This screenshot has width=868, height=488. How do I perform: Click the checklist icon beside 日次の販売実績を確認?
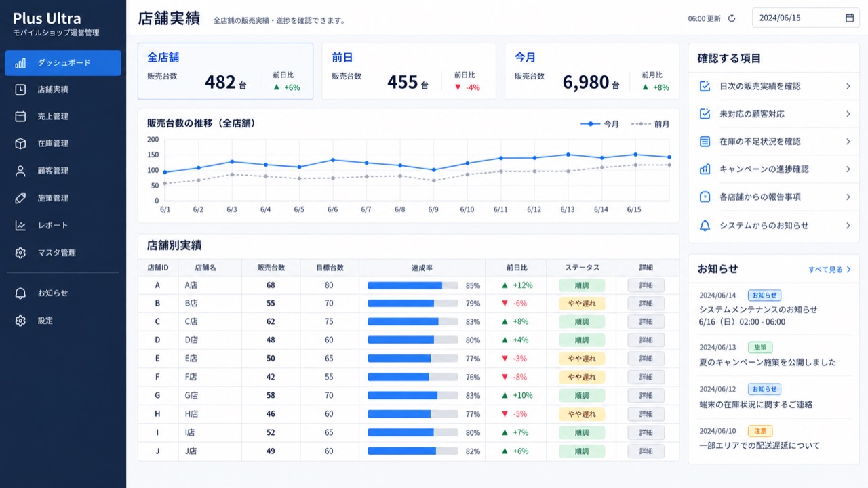705,86
